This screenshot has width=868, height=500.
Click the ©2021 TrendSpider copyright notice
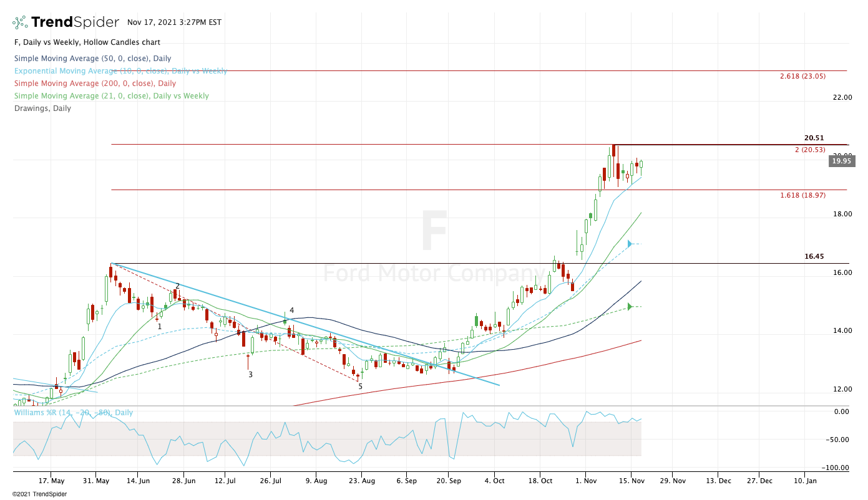pos(39,494)
